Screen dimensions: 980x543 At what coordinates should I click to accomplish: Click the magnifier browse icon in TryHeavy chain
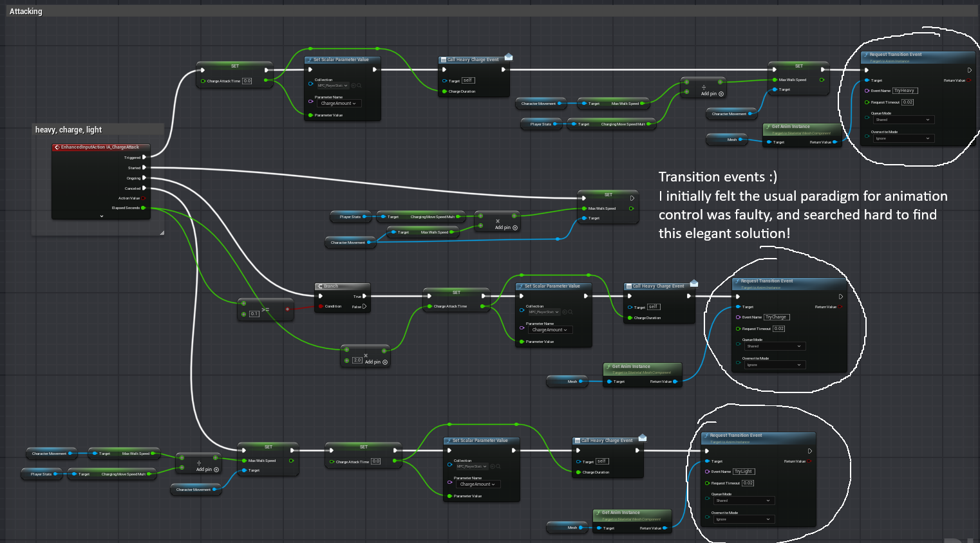(x=359, y=86)
